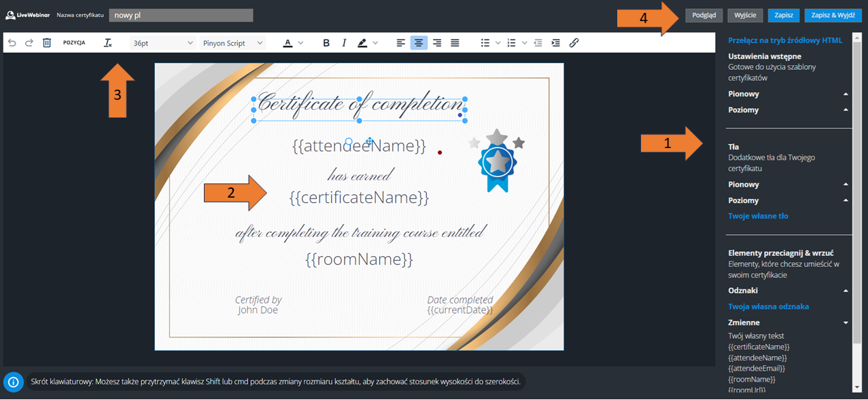This screenshot has width=868, height=400.
Task: Delete element with trash icon
Action: 47,43
